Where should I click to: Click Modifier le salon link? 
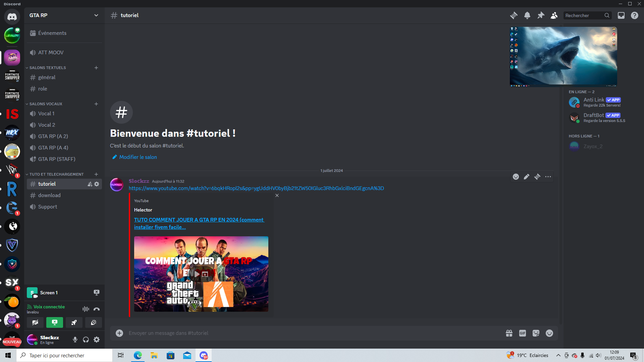tap(138, 157)
